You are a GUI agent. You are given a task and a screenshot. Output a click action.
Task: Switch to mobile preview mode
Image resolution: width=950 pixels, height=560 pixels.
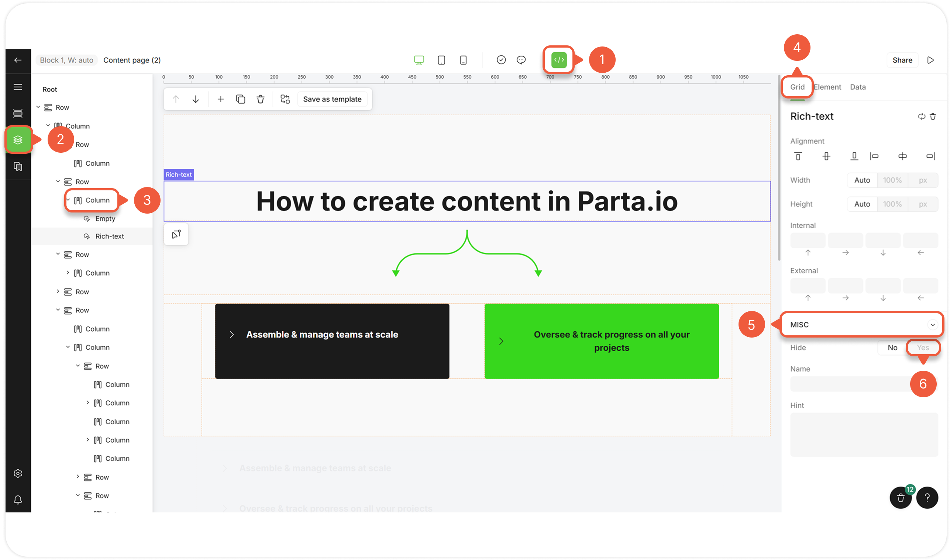pos(464,60)
